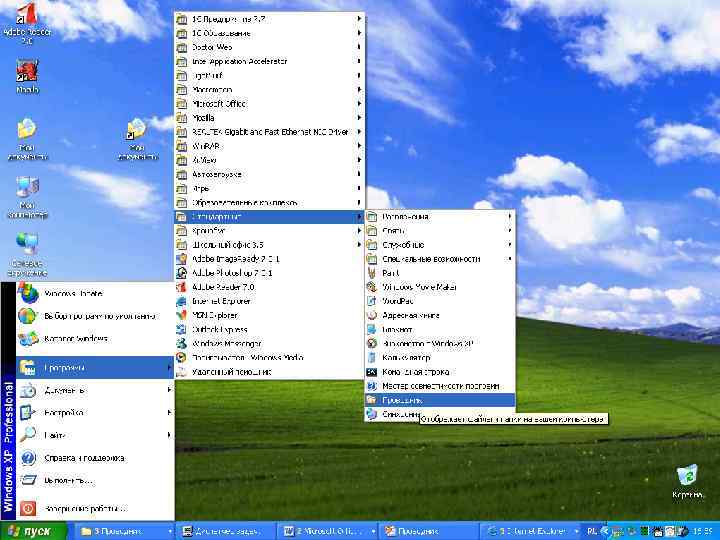This screenshot has width=720, height=540.
Task: Launch Internet Explorer from the Programs menu
Action: coord(270,301)
